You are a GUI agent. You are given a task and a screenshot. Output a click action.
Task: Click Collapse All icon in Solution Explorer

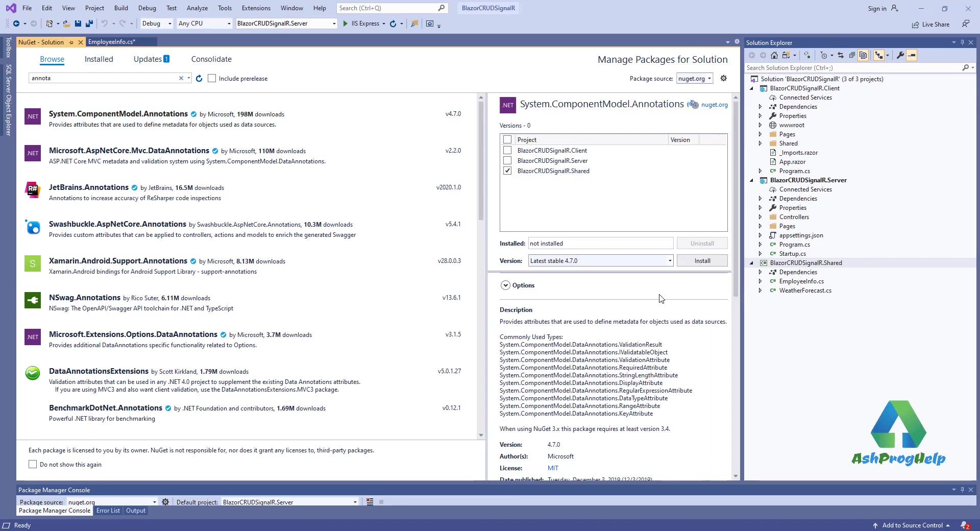coord(852,55)
